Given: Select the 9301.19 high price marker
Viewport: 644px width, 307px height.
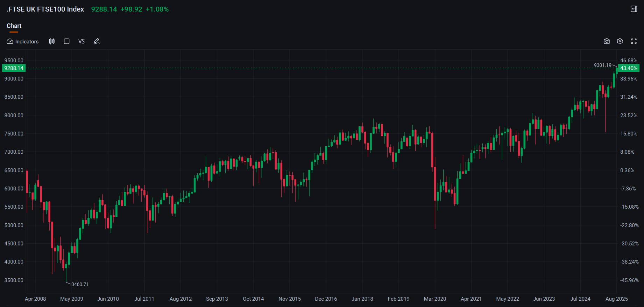Looking at the screenshot, I should [x=602, y=65].
